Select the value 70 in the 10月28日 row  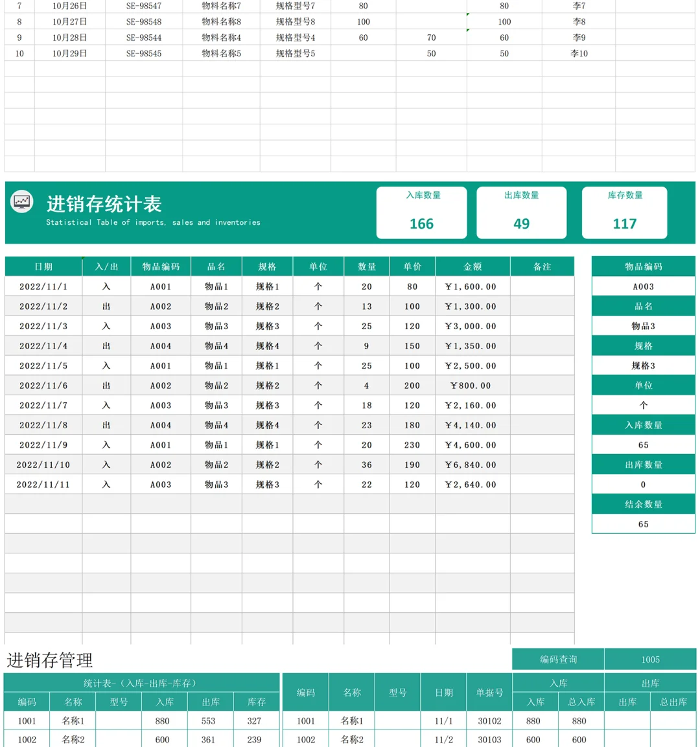coord(431,37)
